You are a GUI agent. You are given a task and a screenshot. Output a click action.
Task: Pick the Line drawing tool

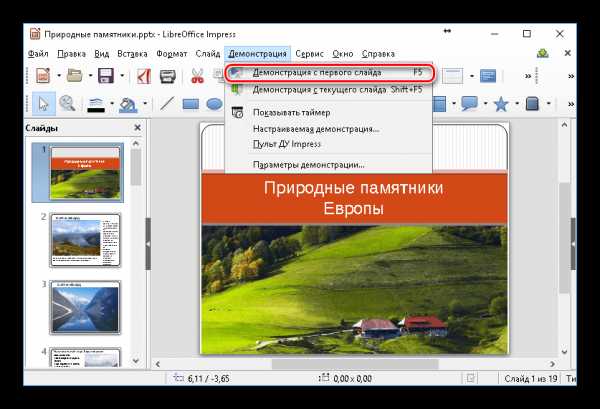167,103
